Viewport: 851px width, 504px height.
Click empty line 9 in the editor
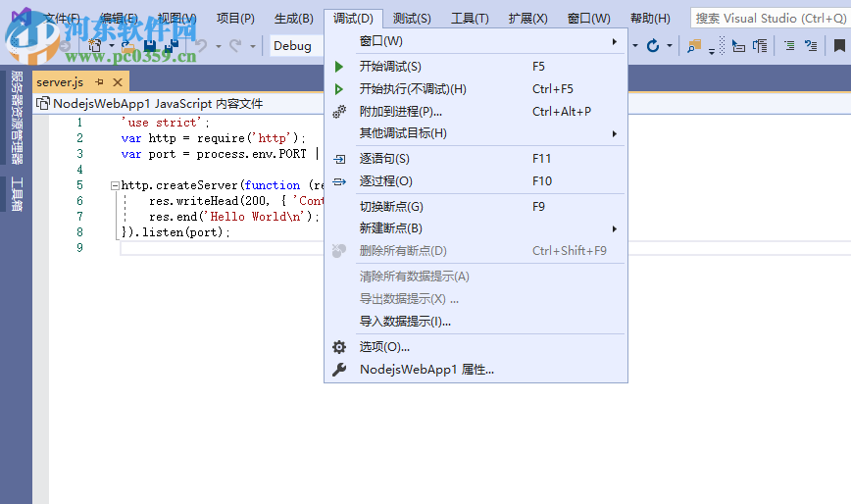click(222, 248)
